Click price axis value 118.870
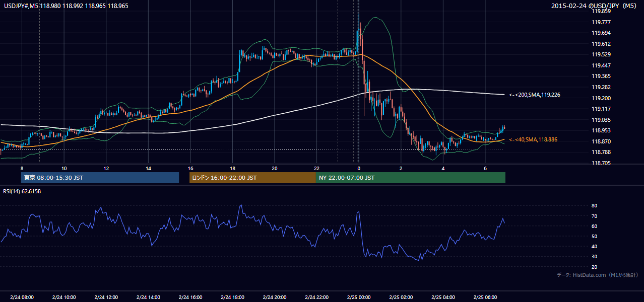The width and height of the screenshot is (644, 302). point(601,141)
